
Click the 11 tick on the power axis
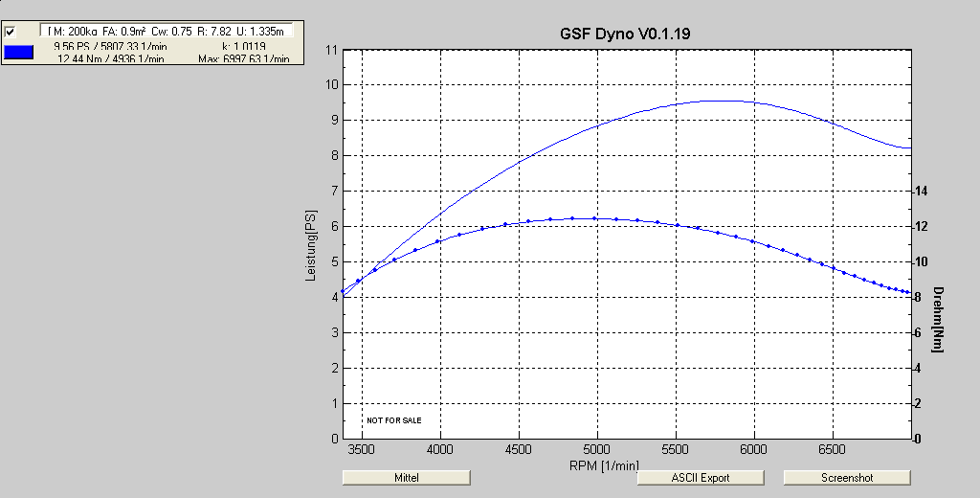click(x=333, y=49)
